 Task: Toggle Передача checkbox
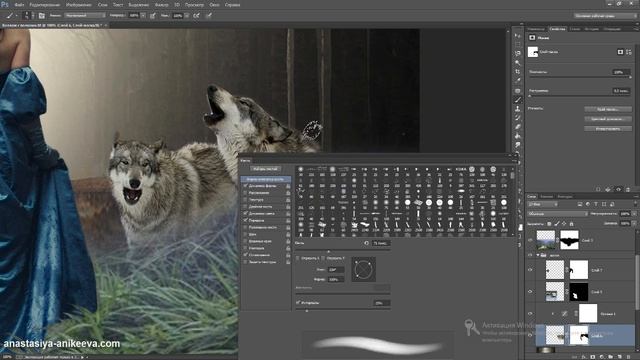point(245,220)
